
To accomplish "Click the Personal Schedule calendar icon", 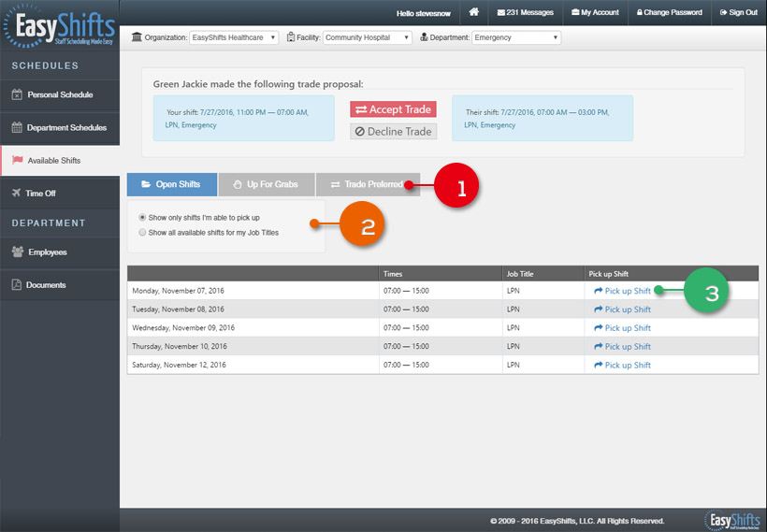I will [17, 94].
